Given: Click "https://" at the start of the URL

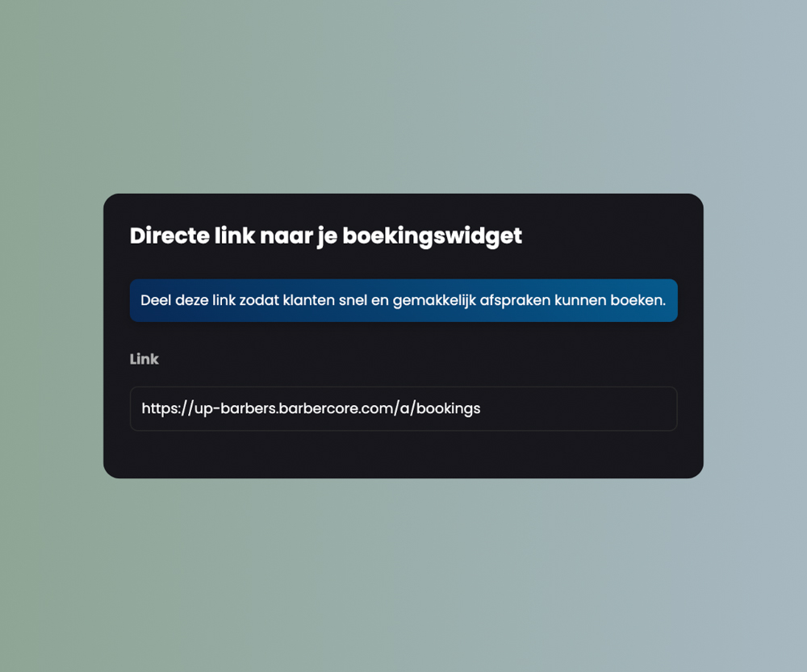Looking at the screenshot, I should [x=167, y=408].
